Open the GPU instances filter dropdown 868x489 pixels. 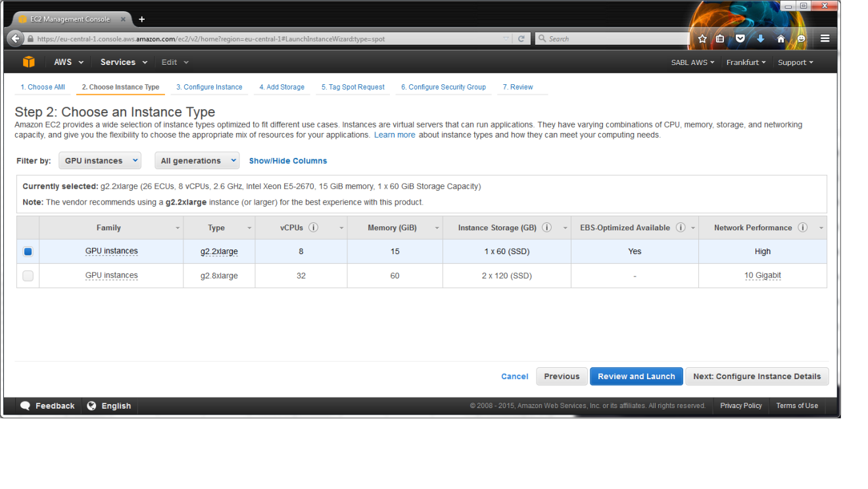(100, 161)
